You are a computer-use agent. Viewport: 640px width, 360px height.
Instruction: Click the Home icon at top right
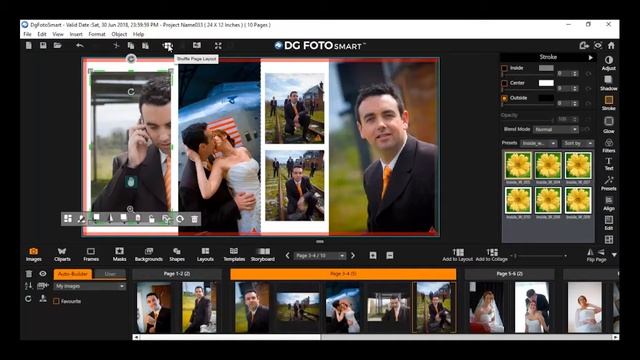(611, 46)
